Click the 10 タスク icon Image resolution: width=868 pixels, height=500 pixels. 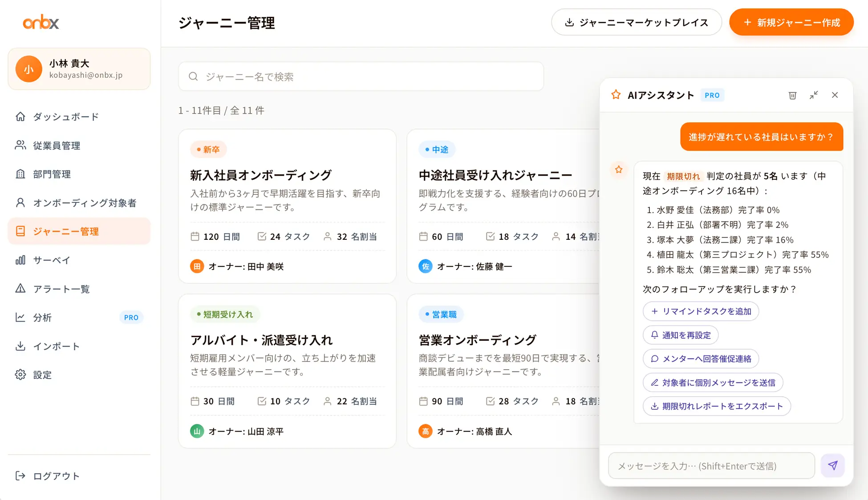pos(262,401)
